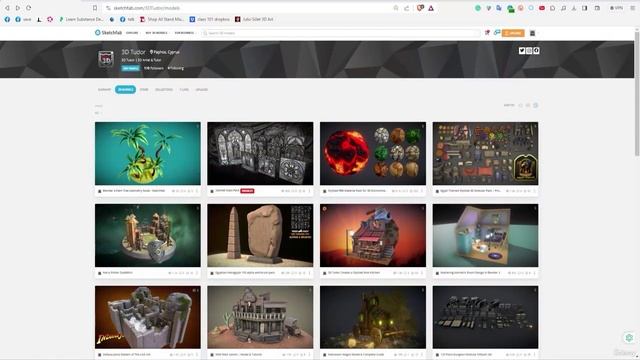View the Following link on profile
Screen dimensions: 640x360
coord(176,68)
